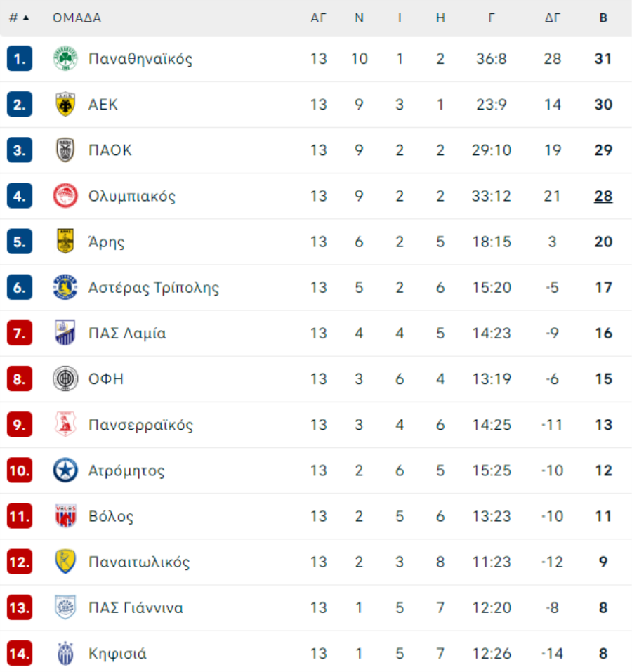Viewport: 632px width, 672px height.
Task: Click the Άρης yellow crest icon
Action: pos(65,242)
